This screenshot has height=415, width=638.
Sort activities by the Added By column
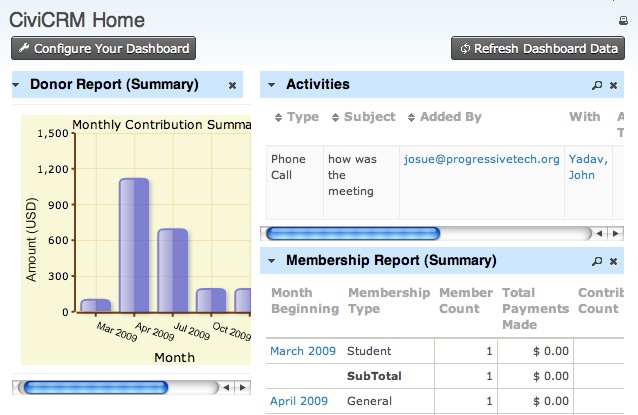[x=444, y=117]
